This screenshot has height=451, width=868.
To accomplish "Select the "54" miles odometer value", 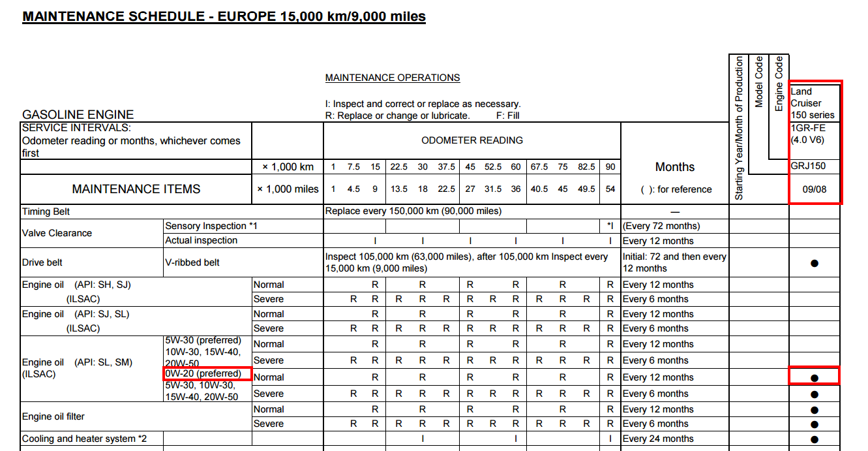I will [610, 189].
